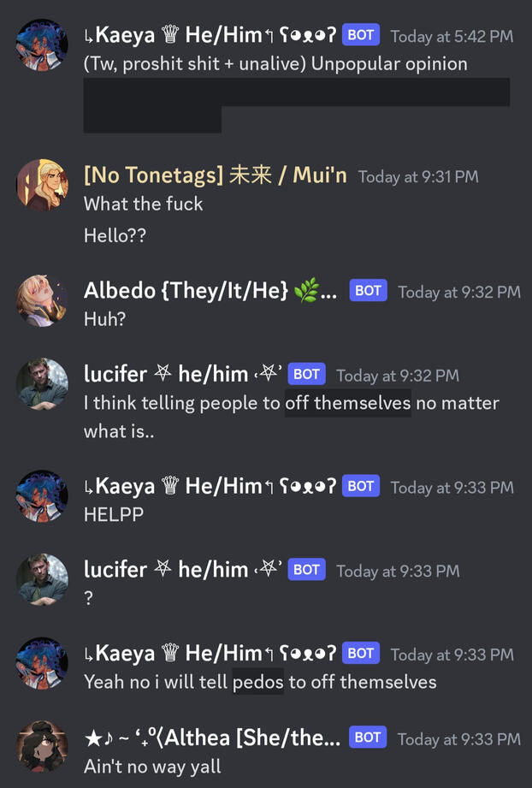Reveal the blacked-out spoiler text block
Viewport: 532px width, 788px height.
point(297,105)
